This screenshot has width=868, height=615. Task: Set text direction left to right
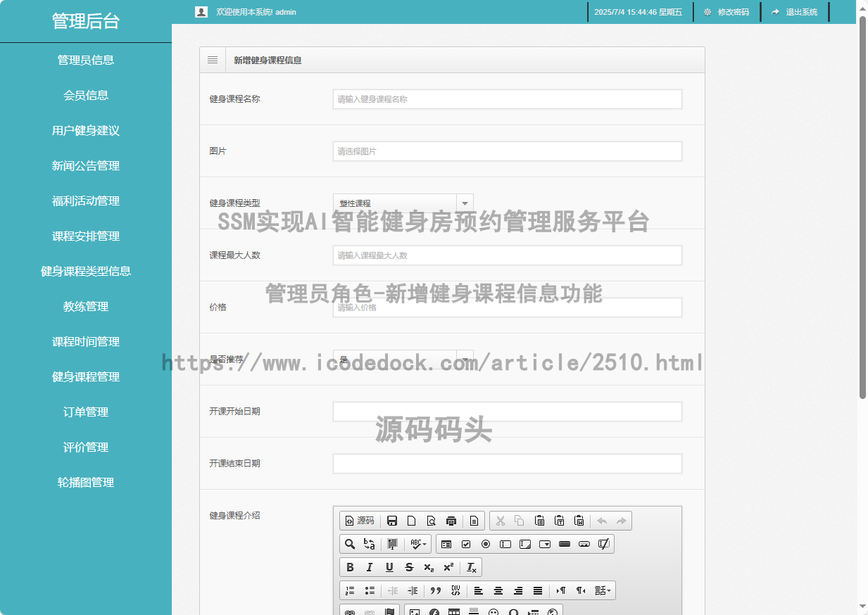coord(561,590)
